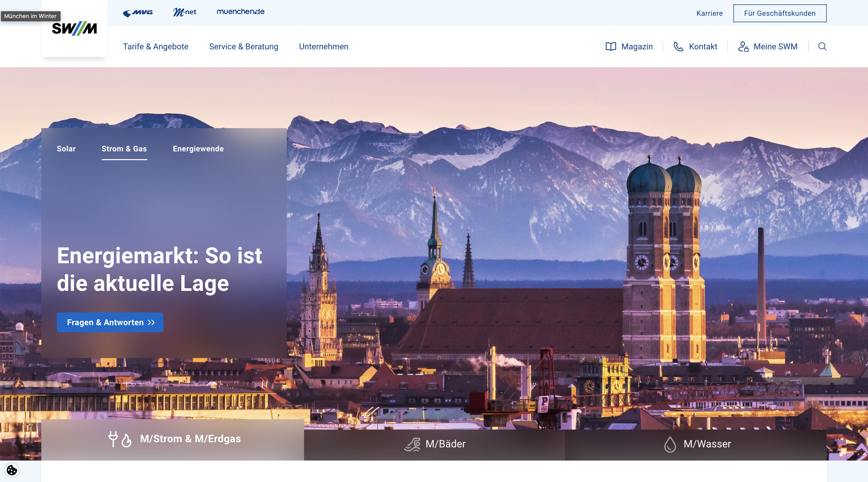Open Service & Beratung menu
This screenshot has width=868, height=482.
click(244, 46)
